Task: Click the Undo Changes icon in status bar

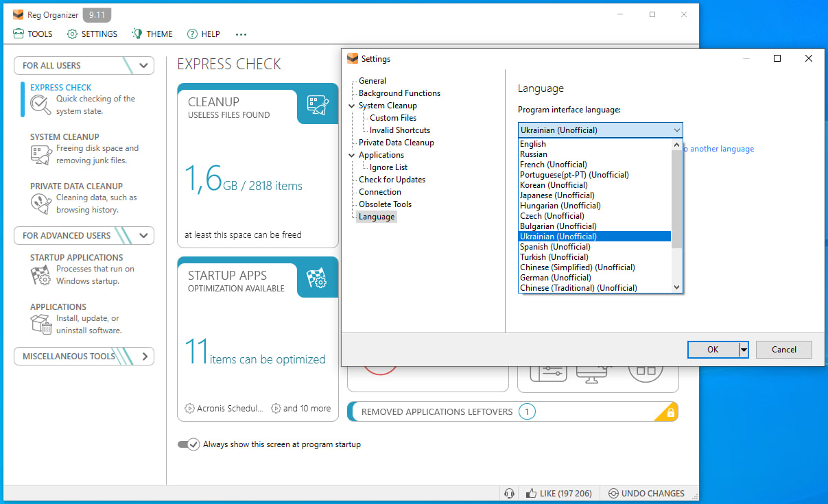Action: coord(613,493)
